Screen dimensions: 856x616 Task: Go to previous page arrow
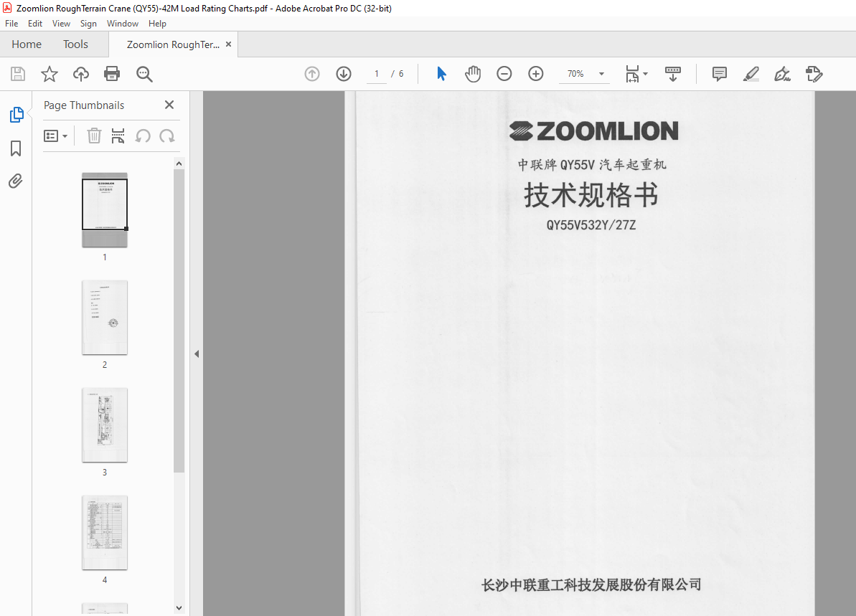312,74
